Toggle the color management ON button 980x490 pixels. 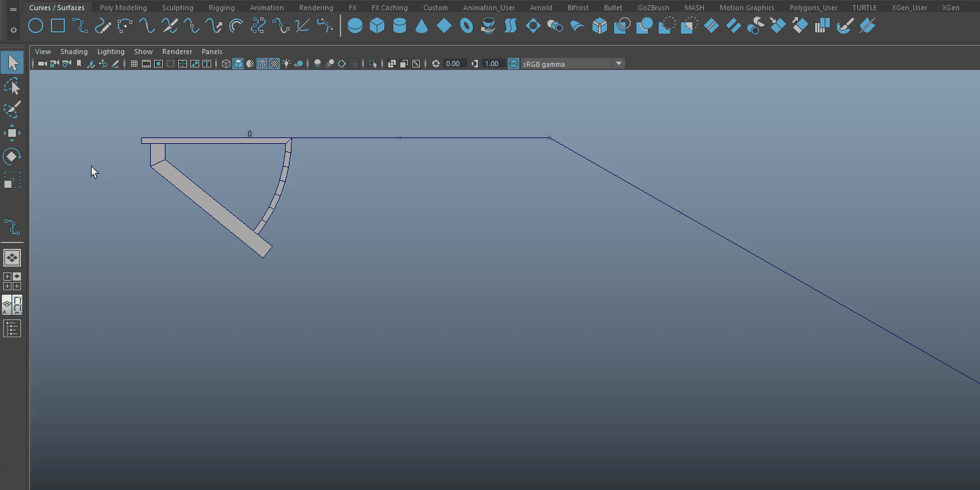point(514,64)
